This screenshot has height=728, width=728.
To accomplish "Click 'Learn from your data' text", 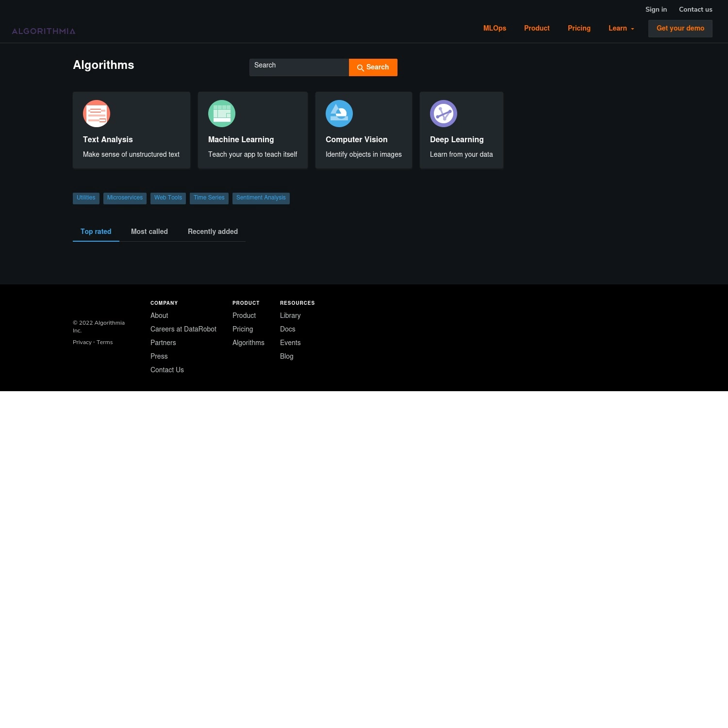I will point(461,154).
